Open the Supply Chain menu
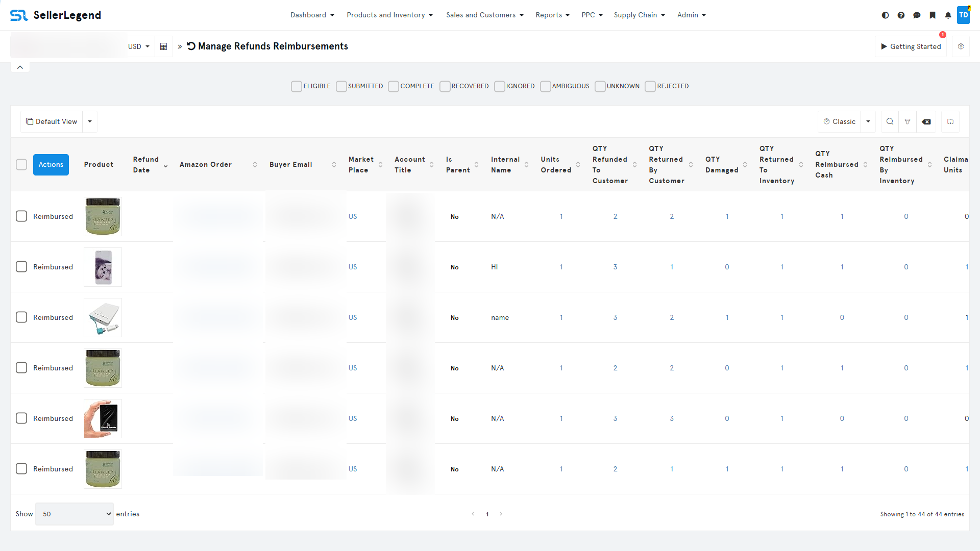 pyautogui.click(x=639, y=15)
